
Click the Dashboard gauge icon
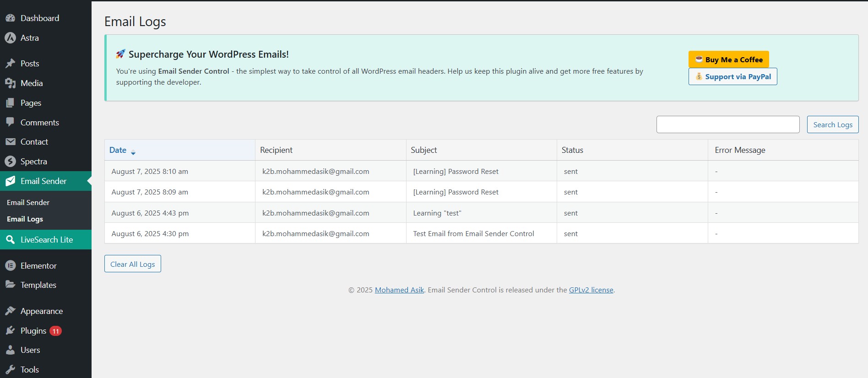point(10,18)
